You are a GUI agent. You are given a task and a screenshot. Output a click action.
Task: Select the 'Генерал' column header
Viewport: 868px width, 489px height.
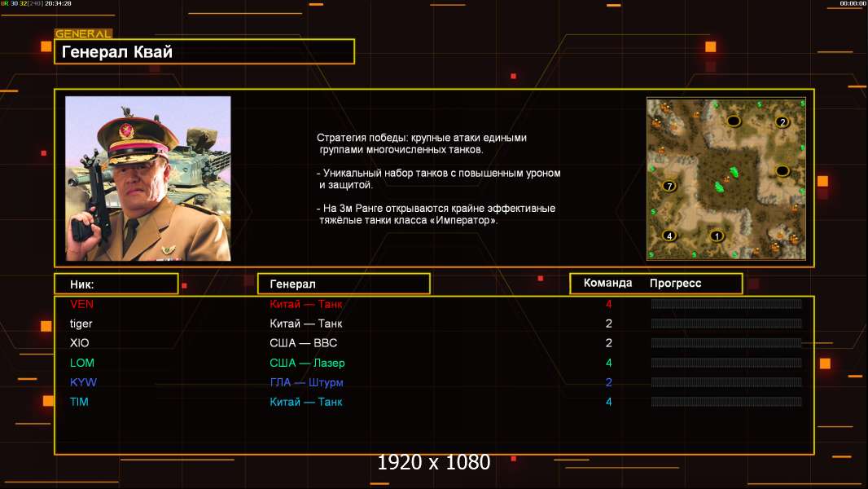pyautogui.click(x=344, y=284)
